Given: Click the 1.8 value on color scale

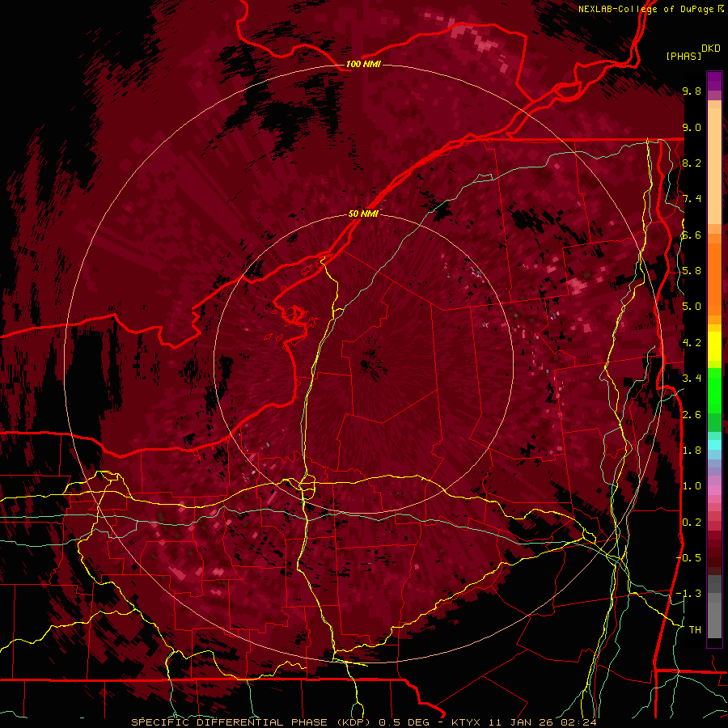Looking at the screenshot, I should (x=692, y=451).
